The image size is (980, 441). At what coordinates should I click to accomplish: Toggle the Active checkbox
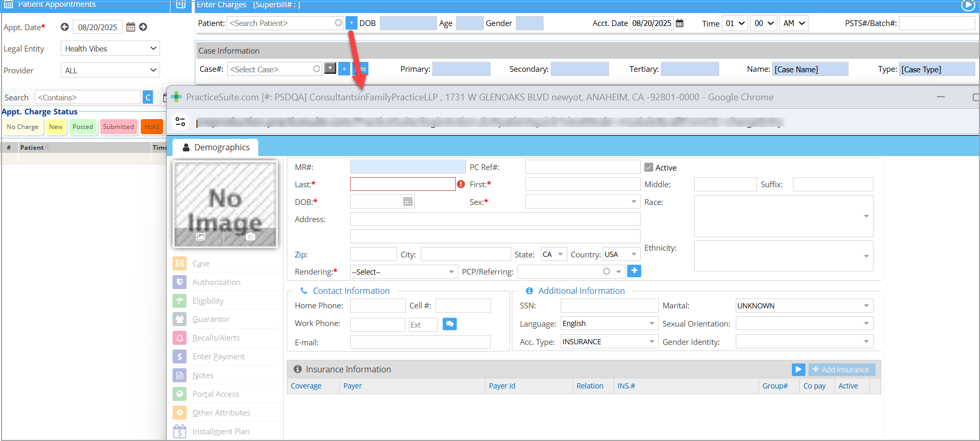[x=648, y=167]
